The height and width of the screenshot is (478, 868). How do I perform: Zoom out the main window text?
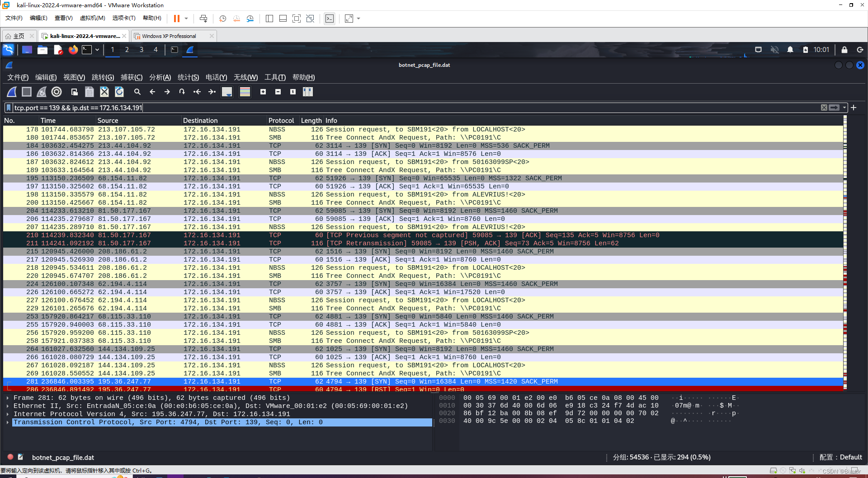point(278,92)
